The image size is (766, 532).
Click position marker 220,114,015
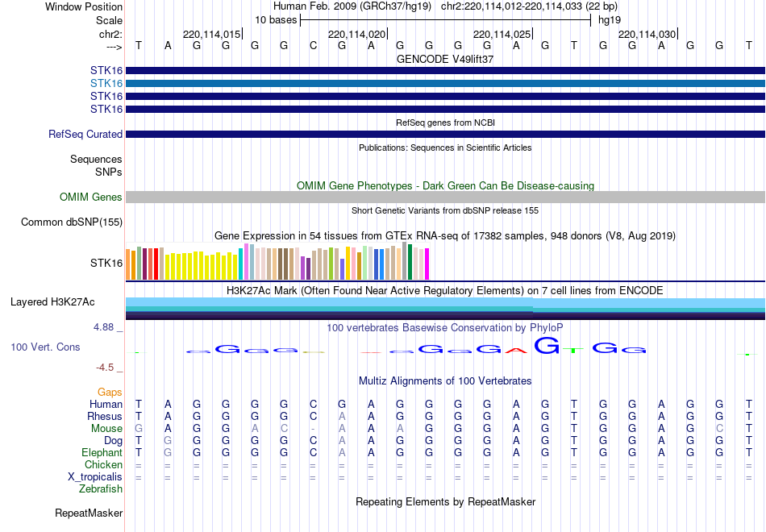pyautogui.click(x=211, y=34)
